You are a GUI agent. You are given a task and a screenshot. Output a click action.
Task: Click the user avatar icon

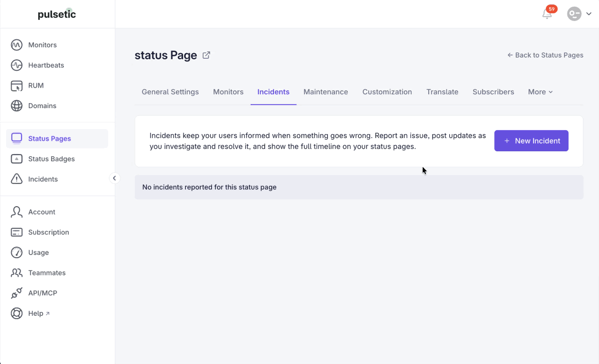coord(574,14)
